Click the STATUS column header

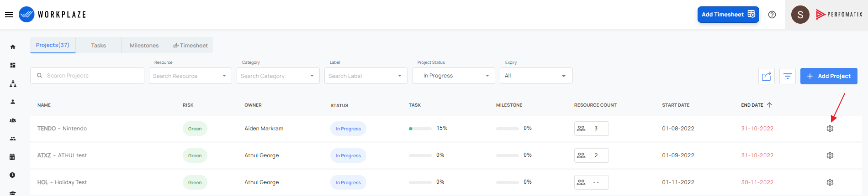pyautogui.click(x=339, y=106)
